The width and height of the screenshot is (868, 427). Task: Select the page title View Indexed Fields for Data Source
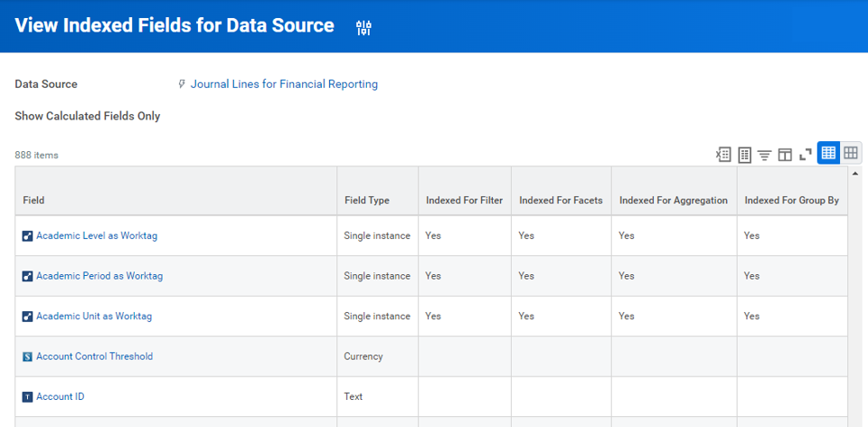(175, 25)
